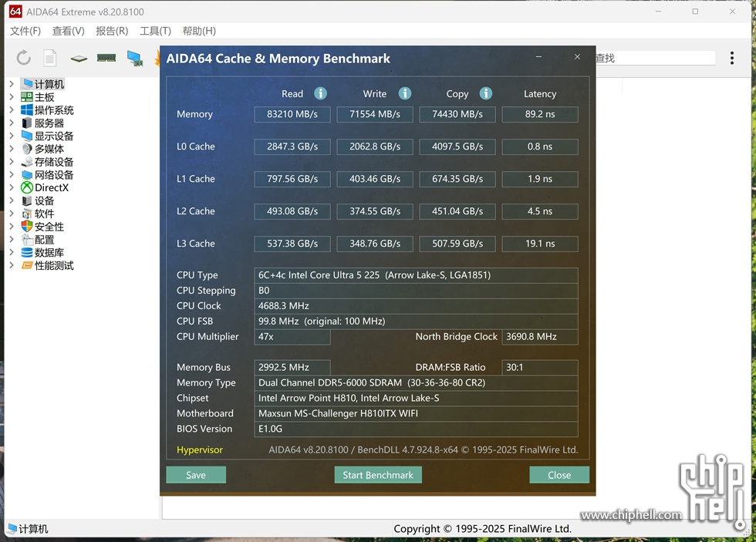Click the 设备 devices icon in the tree

(27, 201)
